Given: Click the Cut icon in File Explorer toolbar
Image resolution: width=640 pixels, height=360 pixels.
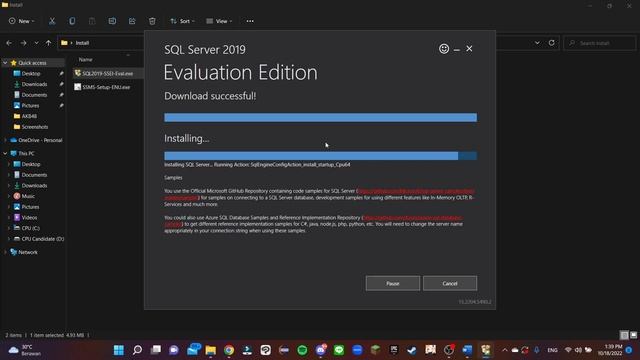Looking at the screenshot, I should click(52, 21).
